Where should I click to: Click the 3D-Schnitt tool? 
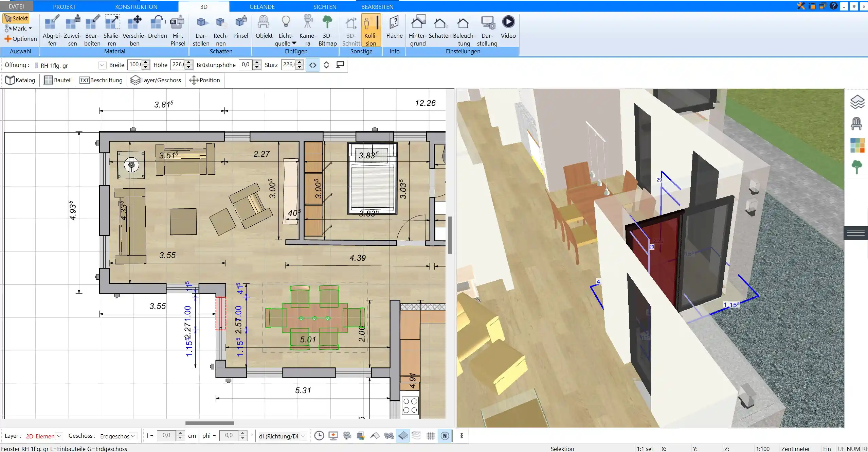pyautogui.click(x=351, y=31)
